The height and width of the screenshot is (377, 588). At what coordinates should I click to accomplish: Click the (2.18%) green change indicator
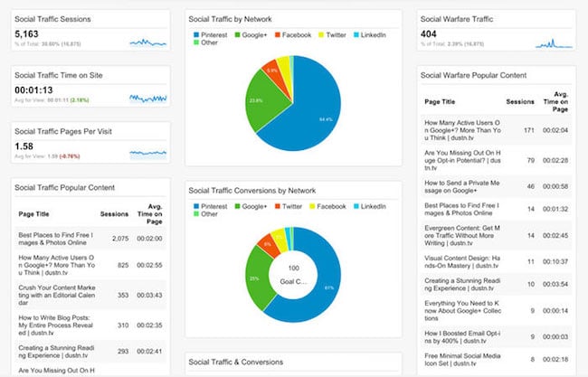point(80,100)
